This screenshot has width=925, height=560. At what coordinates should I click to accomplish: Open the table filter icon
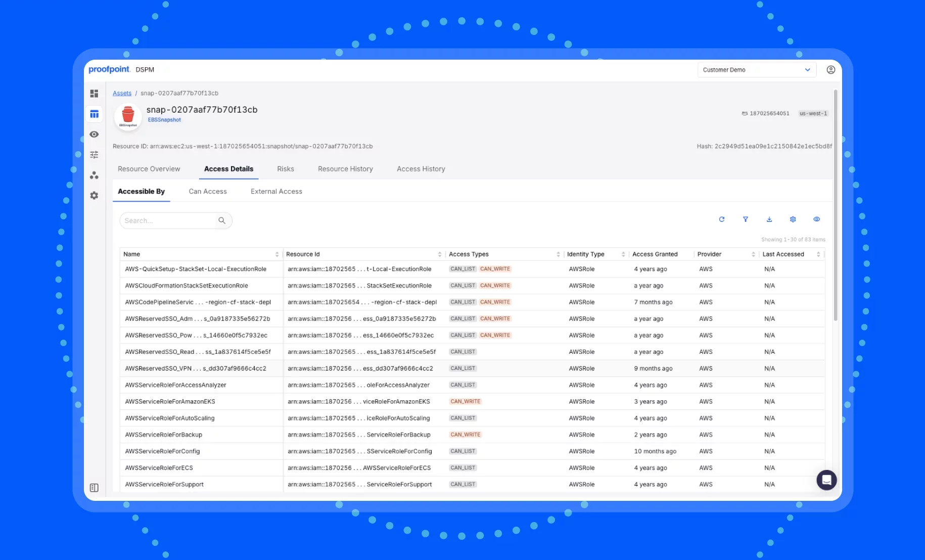coord(745,219)
